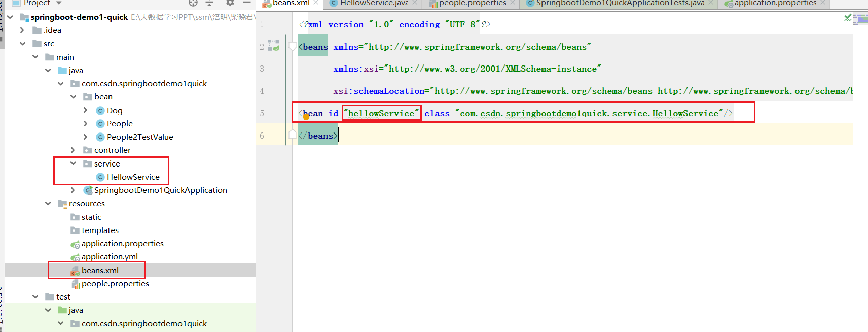The image size is (868, 332).
Task: Select the test java folder
Action: (70, 310)
